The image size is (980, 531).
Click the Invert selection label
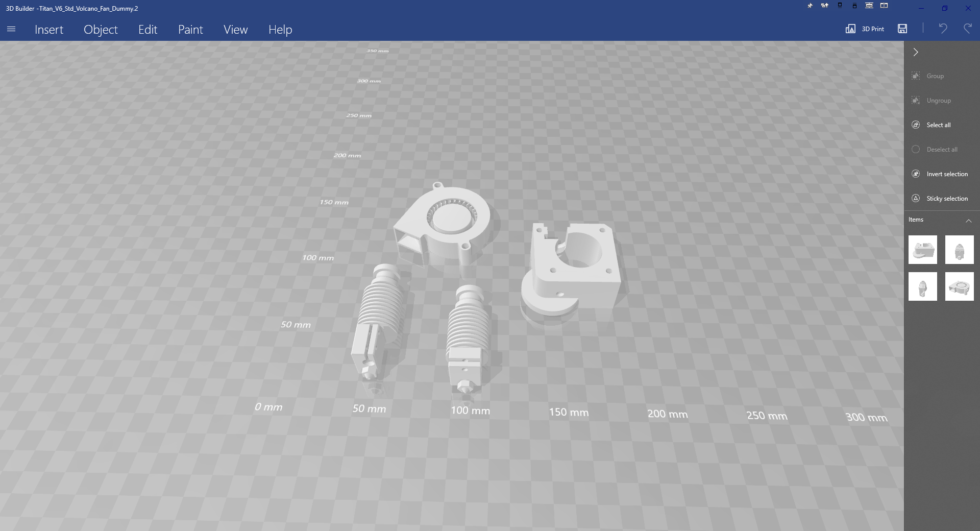point(947,174)
